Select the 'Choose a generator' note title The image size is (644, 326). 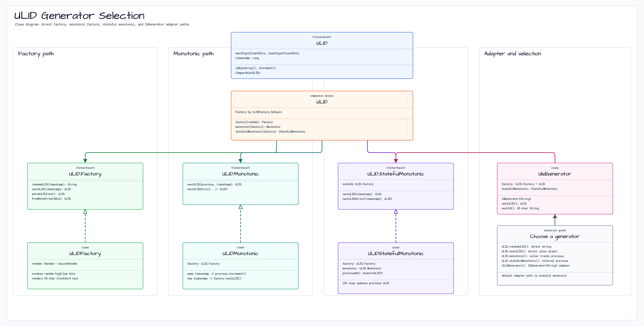tap(555, 236)
